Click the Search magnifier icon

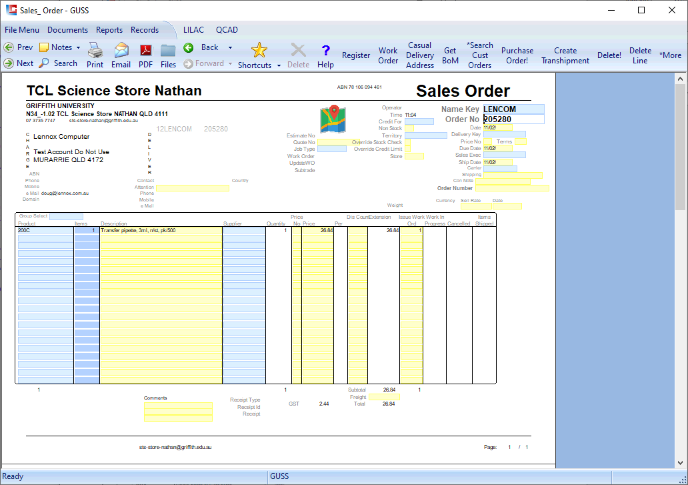45,63
